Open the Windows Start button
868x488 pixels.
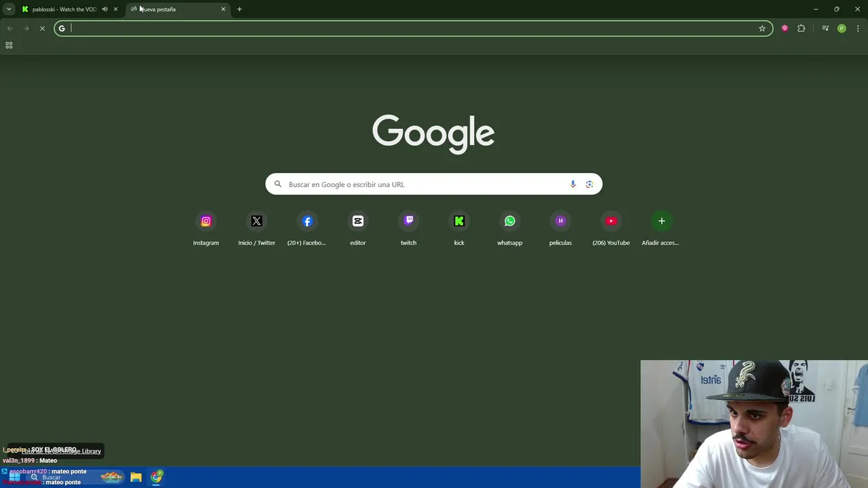(14, 477)
